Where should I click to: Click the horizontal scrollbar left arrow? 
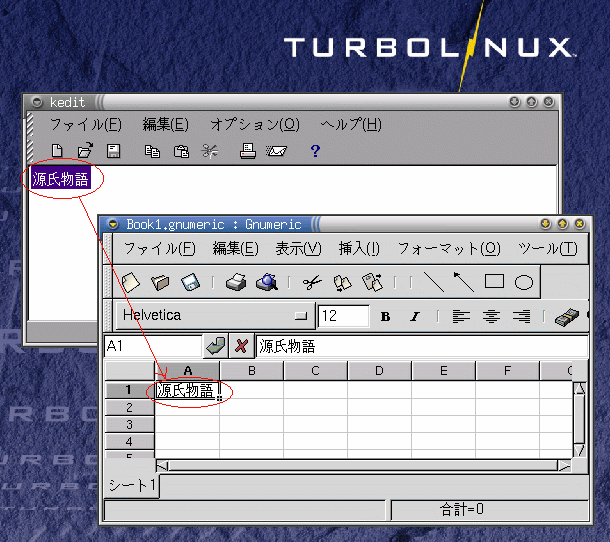[x=163, y=466]
